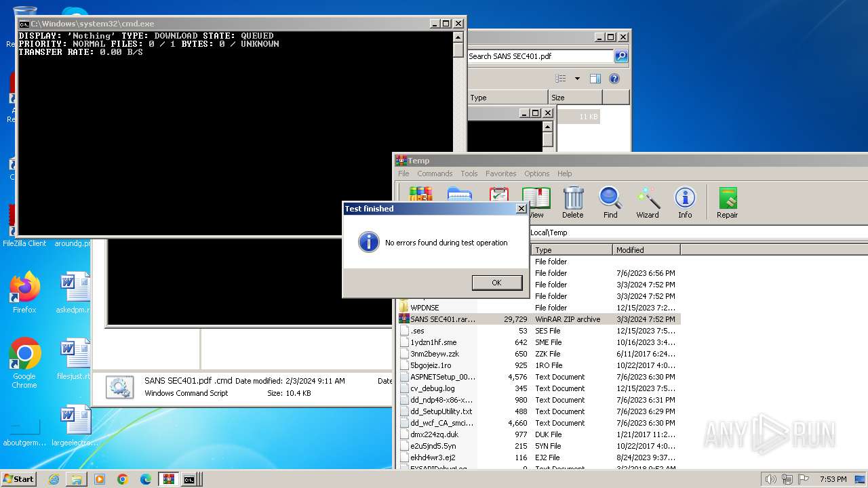Select the filesjust Word document on desktop
868x488 pixels.
click(x=75, y=359)
